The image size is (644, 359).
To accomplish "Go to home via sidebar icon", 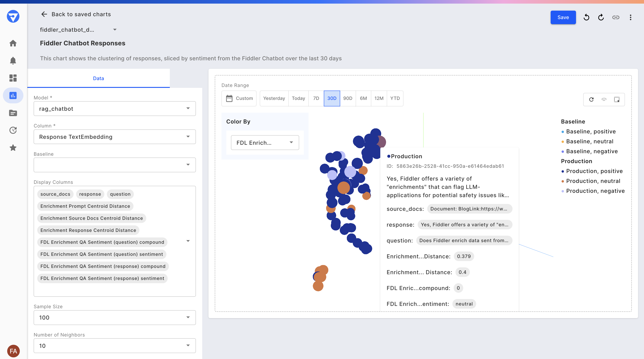I will (x=13, y=43).
